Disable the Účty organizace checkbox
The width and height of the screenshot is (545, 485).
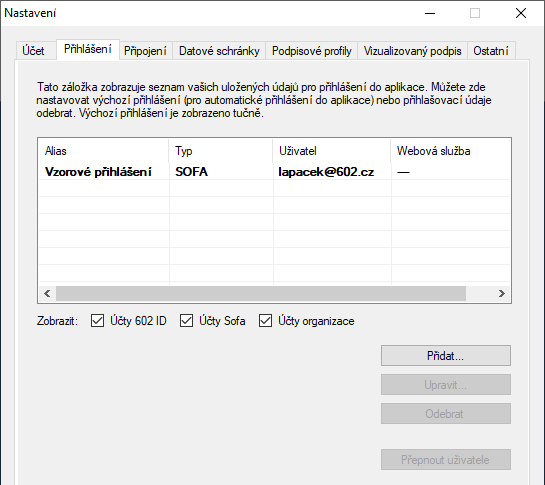[265, 321]
